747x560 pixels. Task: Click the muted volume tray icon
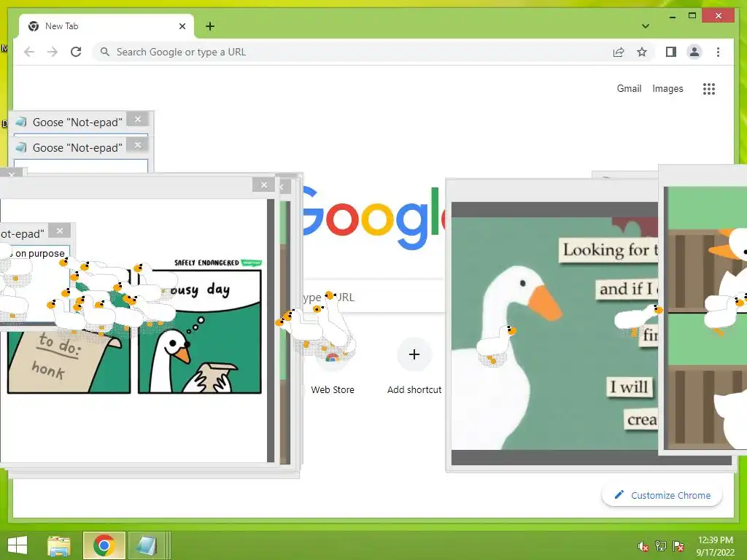[643, 546]
